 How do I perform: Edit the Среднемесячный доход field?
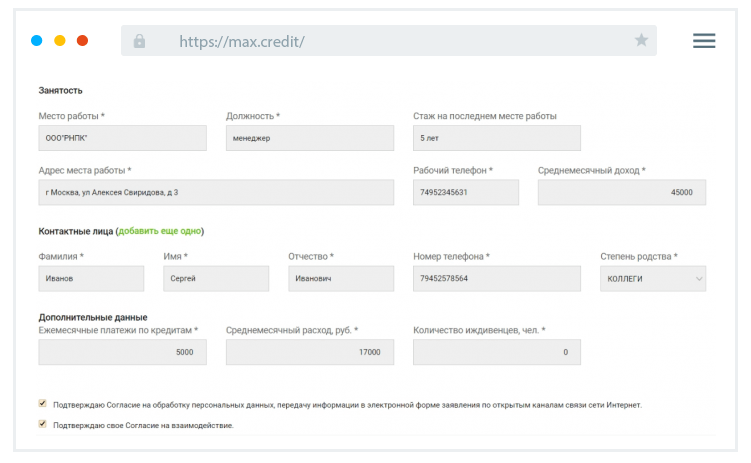tap(621, 192)
